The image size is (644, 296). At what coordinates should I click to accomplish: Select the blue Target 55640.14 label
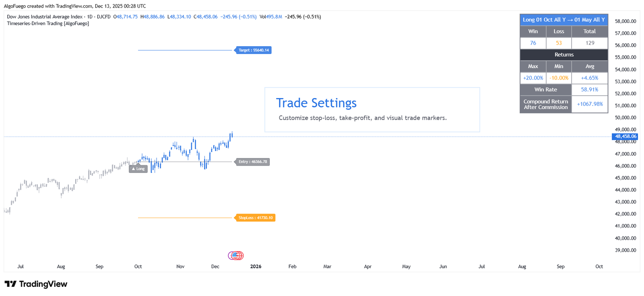(x=253, y=50)
